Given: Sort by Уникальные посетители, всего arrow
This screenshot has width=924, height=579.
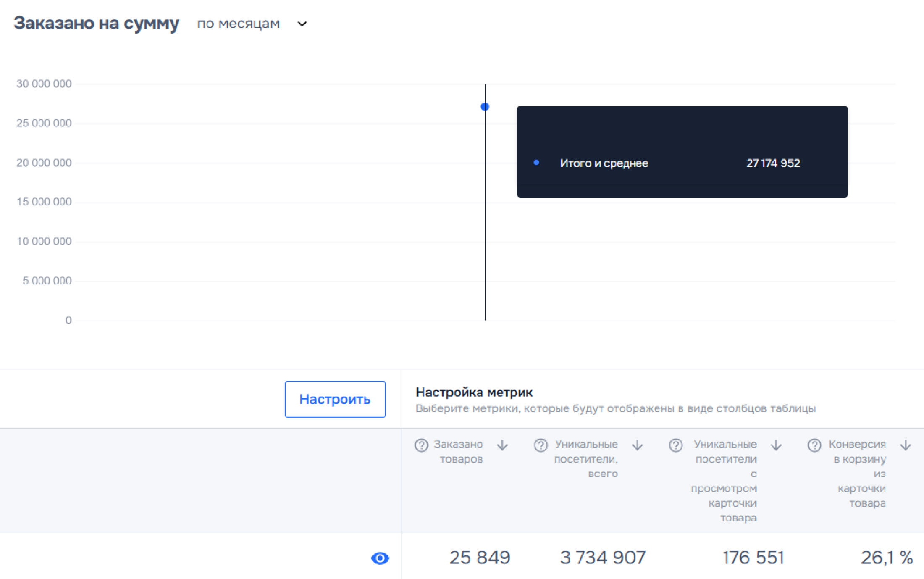Looking at the screenshot, I should [637, 445].
